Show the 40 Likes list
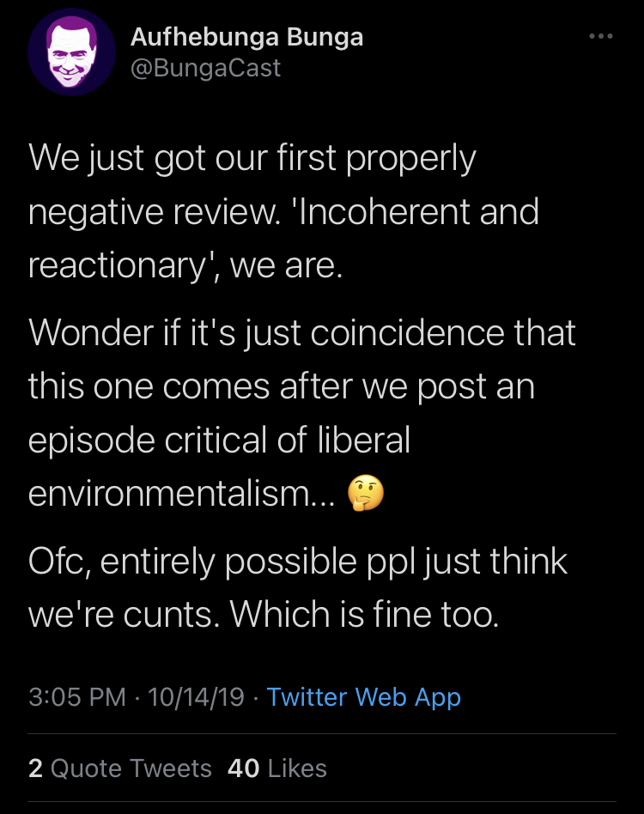644x814 pixels. pyautogui.click(x=277, y=768)
